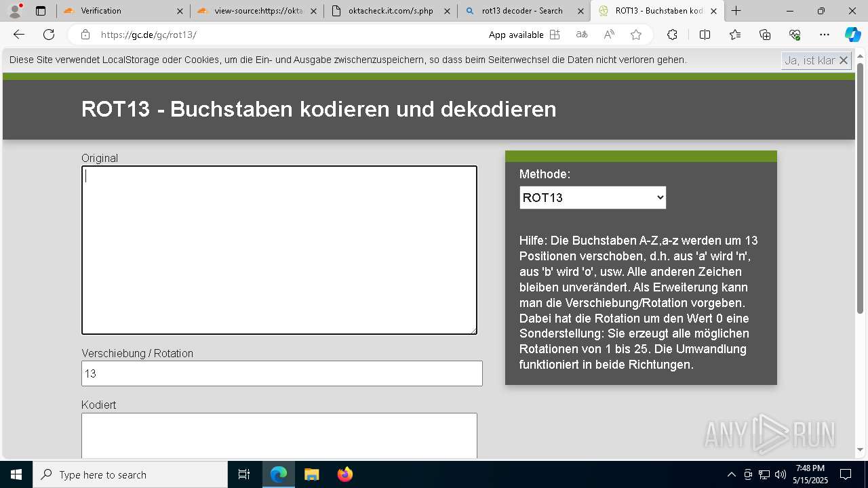Open Browser essentials heart icon
868x488 pixels.
pos(795,35)
